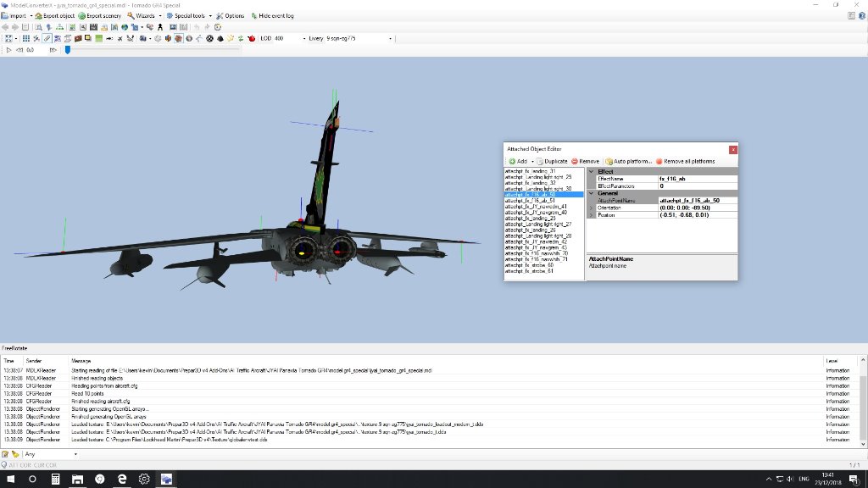Collapse the Effect property category
This screenshot has width=868, height=488.
point(592,172)
